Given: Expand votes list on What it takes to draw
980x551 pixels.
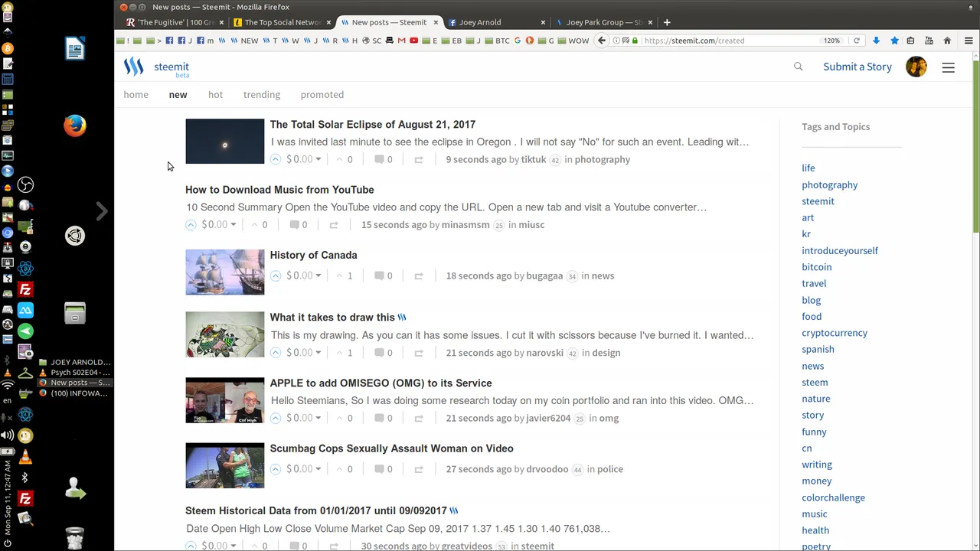Looking at the screenshot, I should coord(345,353).
